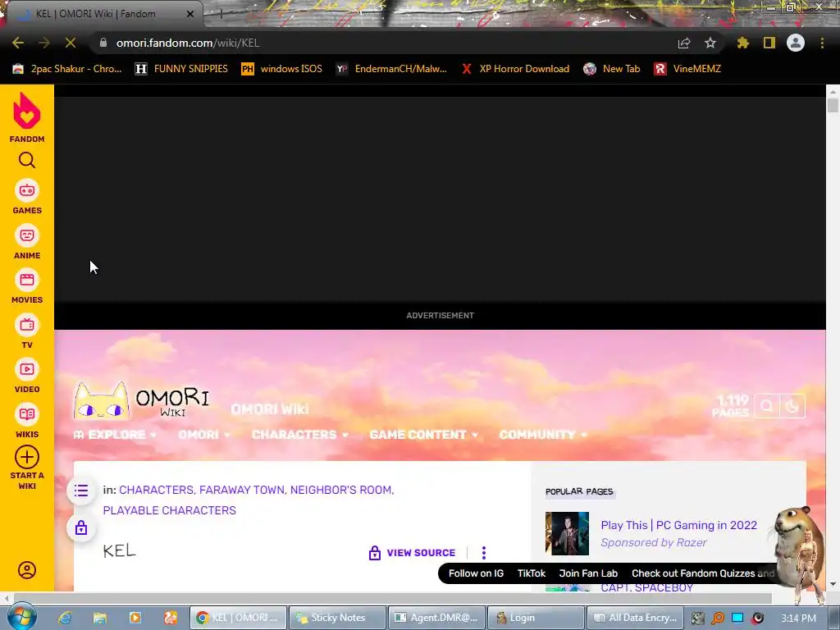Click the page lock protection icon
840x630 pixels.
[81, 527]
